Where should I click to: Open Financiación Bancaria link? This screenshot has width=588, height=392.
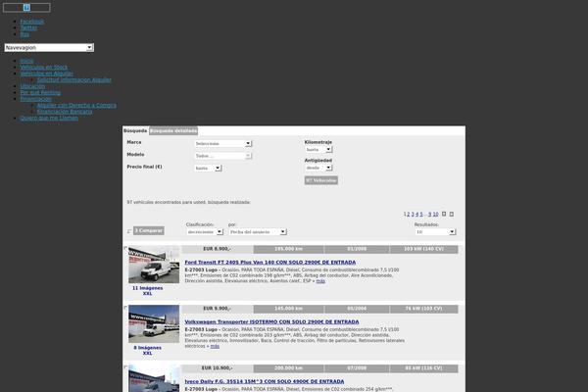point(65,112)
